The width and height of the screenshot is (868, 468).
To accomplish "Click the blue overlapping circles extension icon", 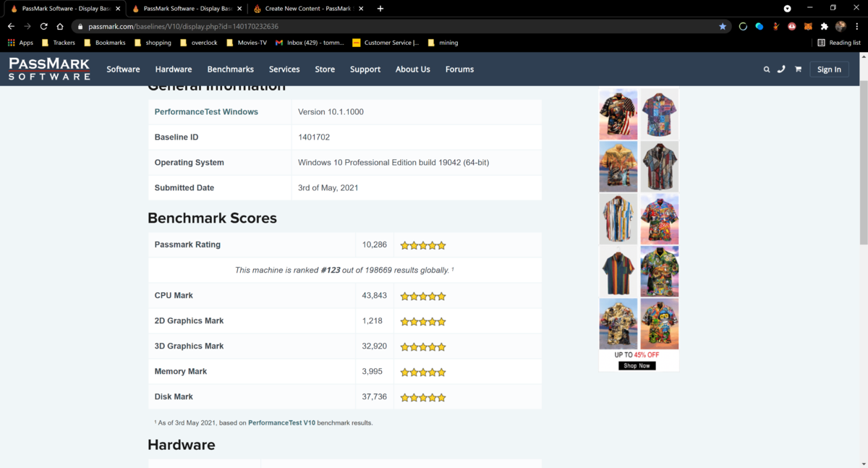I will pos(759,26).
